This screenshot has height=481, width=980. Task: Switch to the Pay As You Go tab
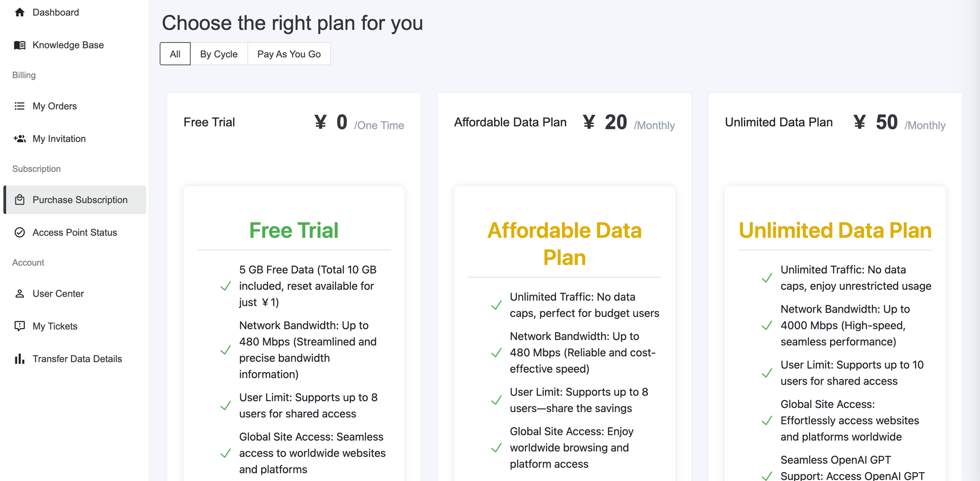tap(289, 54)
